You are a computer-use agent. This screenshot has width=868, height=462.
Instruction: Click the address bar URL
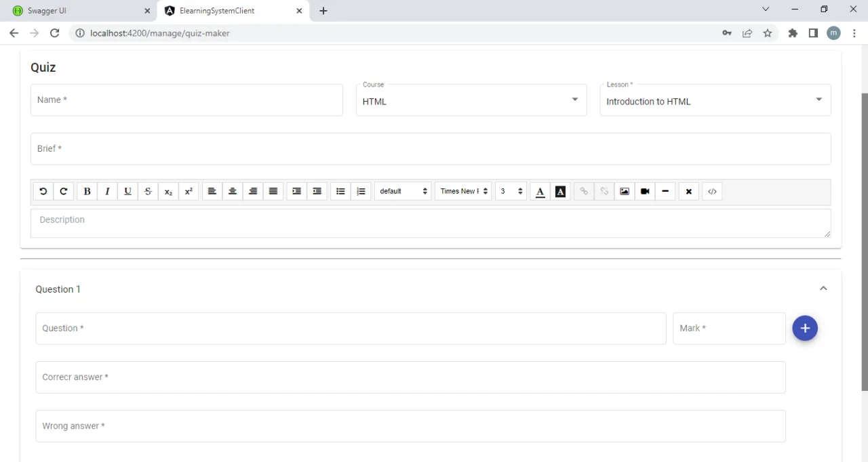tap(159, 33)
